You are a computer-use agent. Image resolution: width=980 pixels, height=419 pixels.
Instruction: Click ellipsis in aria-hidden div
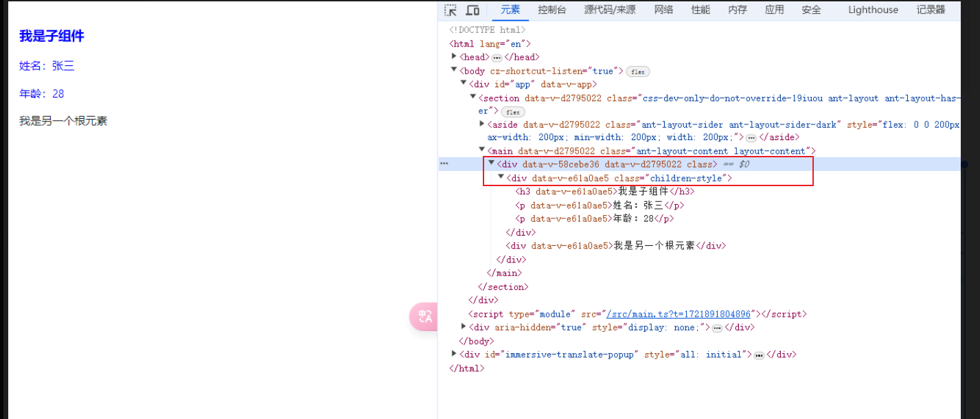click(717, 328)
